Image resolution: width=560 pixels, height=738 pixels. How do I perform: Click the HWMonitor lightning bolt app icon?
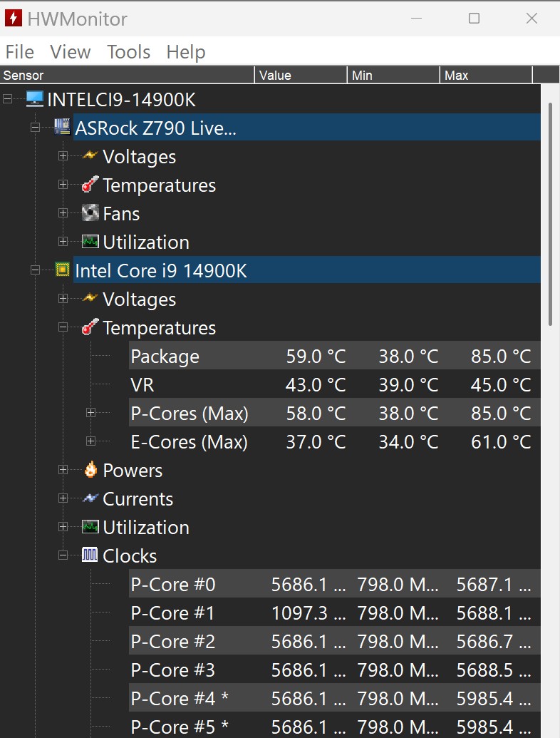(13, 19)
